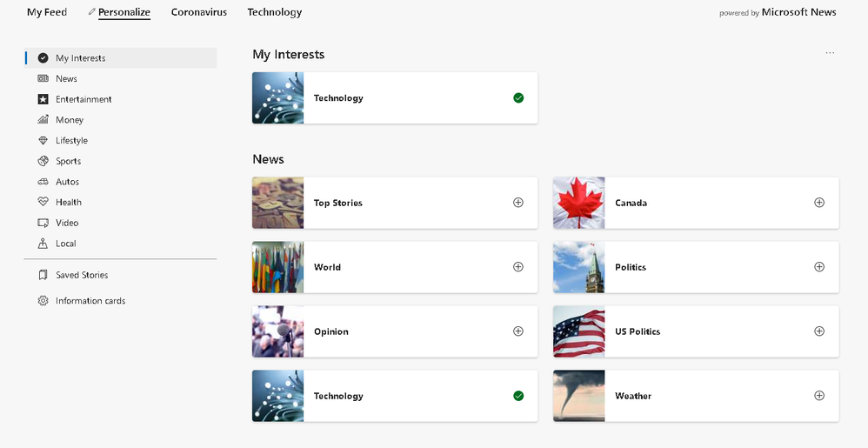Open Saved Stories in the sidebar

(81, 275)
